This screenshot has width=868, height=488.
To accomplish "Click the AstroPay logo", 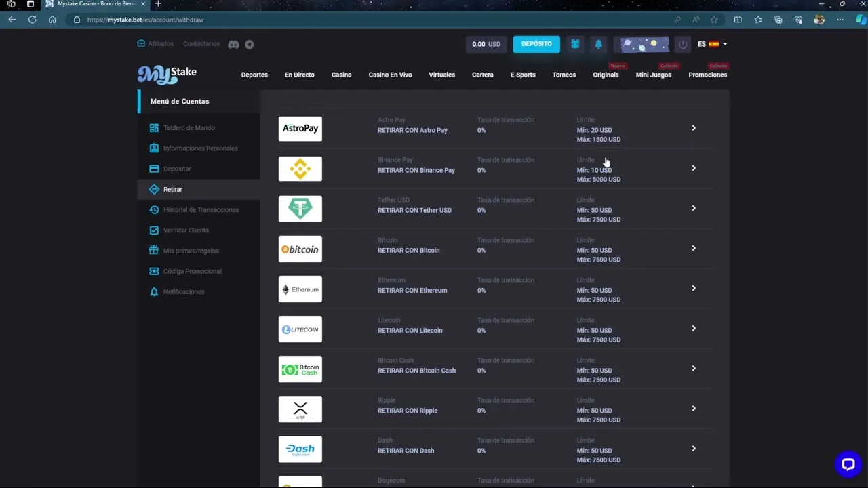I will click(x=300, y=129).
